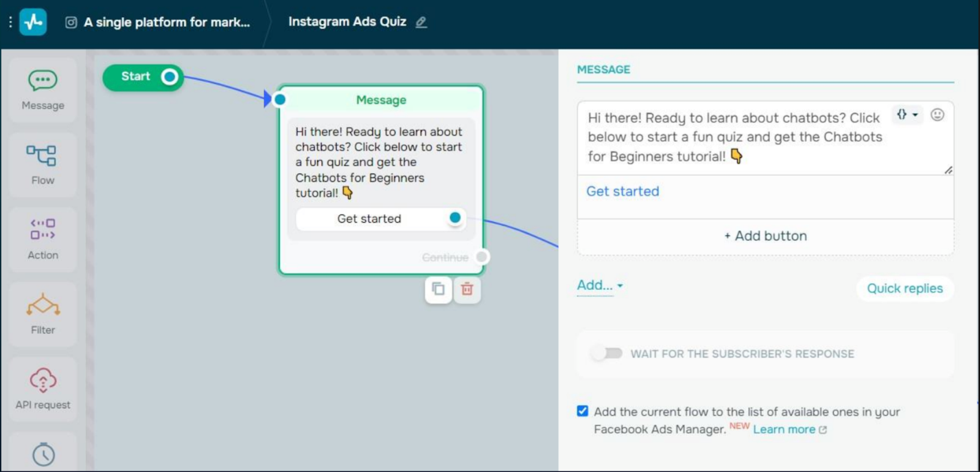The width and height of the screenshot is (980, 472).
Task: Click the Get started button in the Message block
Action: click(381, 219)
